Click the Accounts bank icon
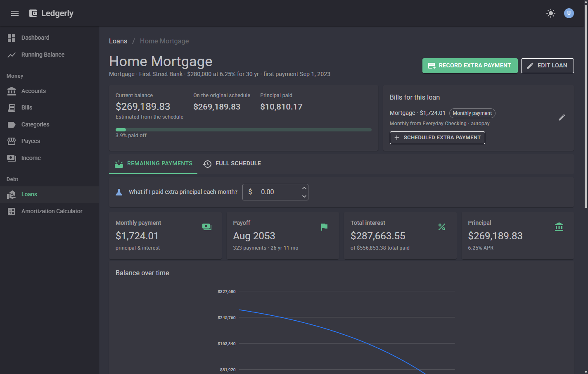 pyautogui.click(x=12, y=91)
